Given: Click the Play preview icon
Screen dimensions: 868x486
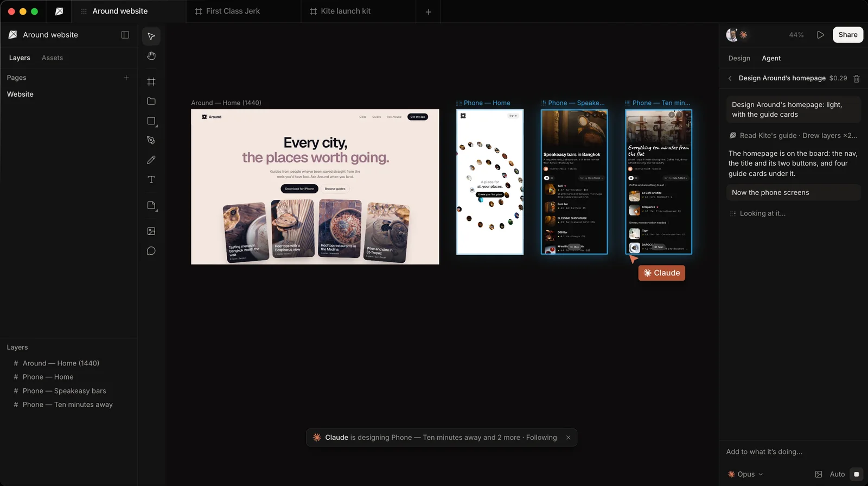Looking at the screenshot, I should (820, 35).
